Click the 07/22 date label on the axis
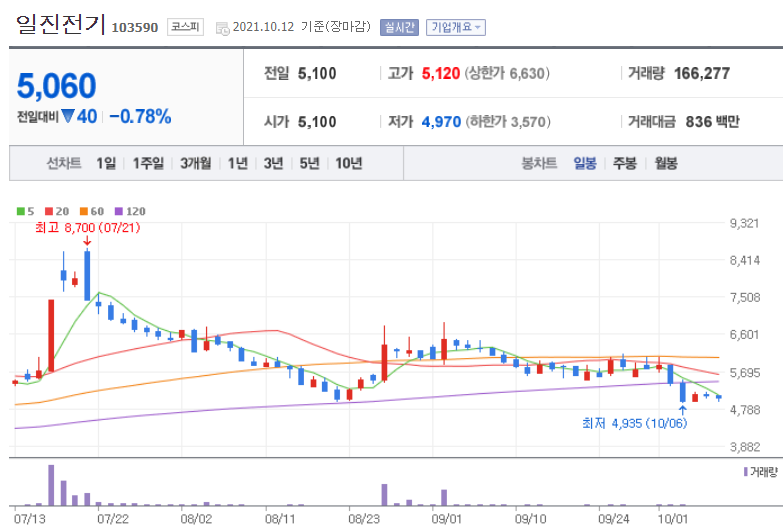Viewport: 783px width, 530px height. (113, 519)
